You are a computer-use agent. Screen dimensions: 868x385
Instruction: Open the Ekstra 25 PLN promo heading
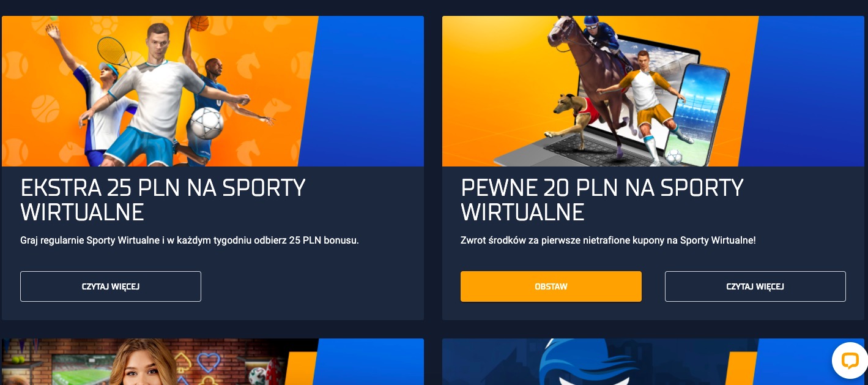[163, 200]
